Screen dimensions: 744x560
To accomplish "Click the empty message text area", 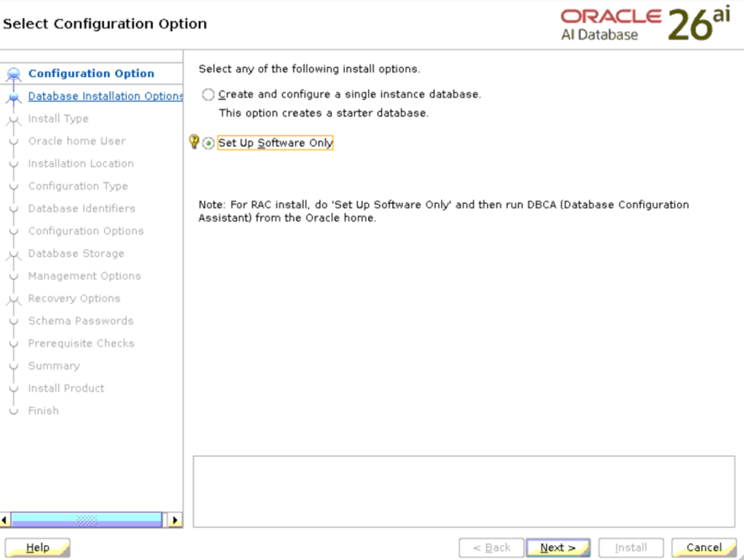I will (464, 491).
